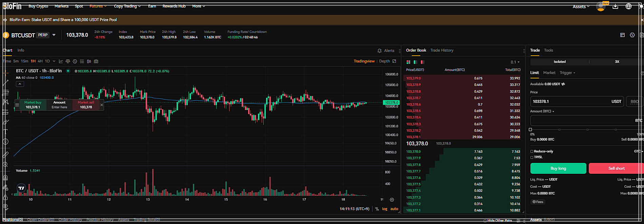Image resolution: width=644 pixels, height=224 pixels.
Task: Expand more timeframes chevron after 1D
Action: tap(54, 61)
